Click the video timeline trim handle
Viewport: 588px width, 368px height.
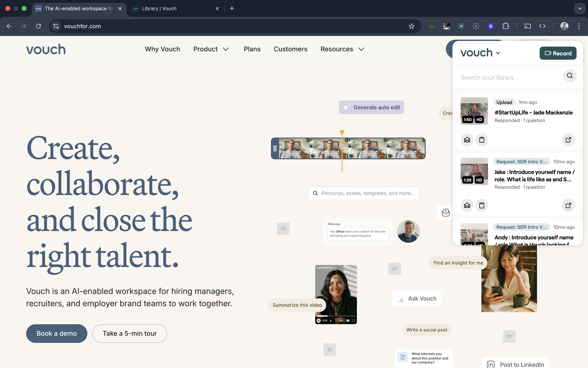pos(275,148)
